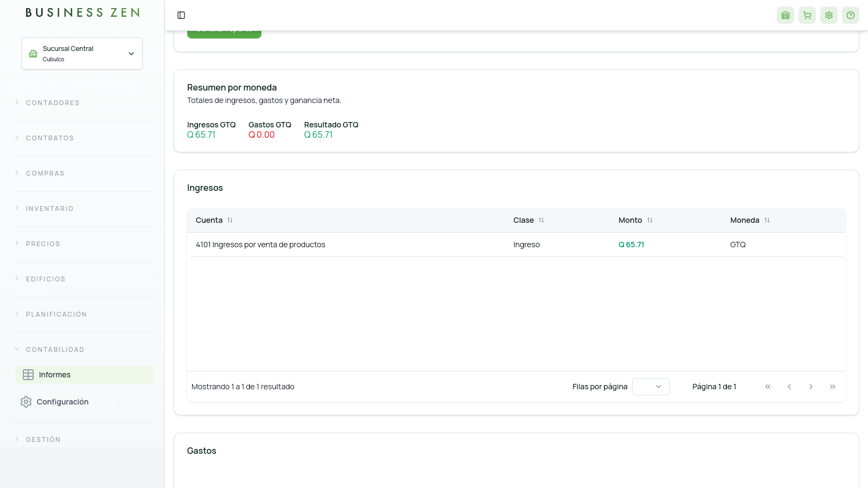Open the help question mark icon
This screenshot has height=488, width=868.
coord(851,15)
